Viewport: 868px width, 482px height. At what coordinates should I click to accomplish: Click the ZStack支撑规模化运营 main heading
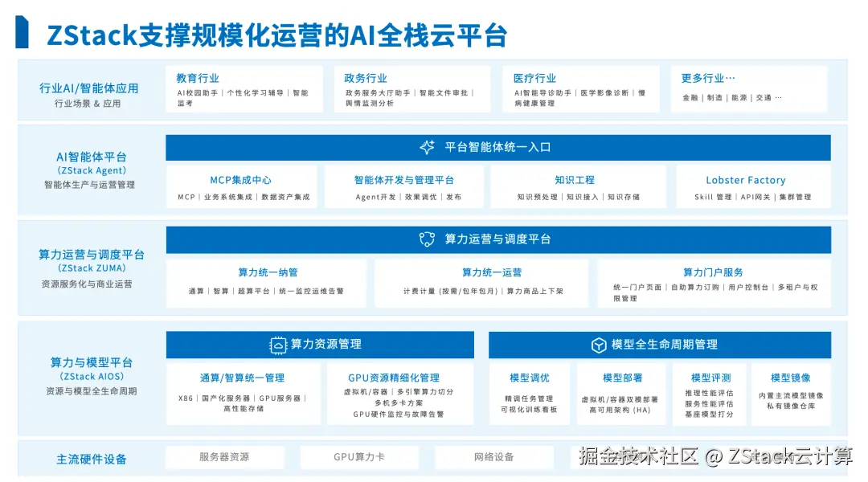tap(277, 35)
